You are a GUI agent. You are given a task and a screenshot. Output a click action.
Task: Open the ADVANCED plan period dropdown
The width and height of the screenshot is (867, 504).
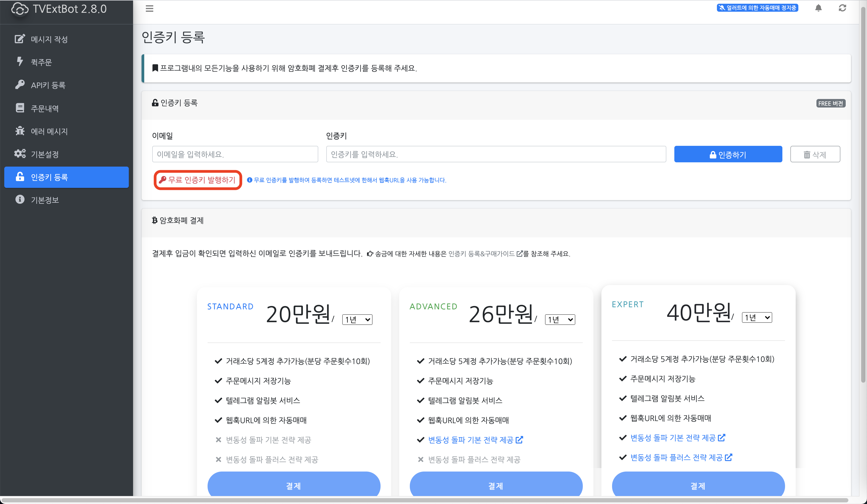tap(560, 319)
